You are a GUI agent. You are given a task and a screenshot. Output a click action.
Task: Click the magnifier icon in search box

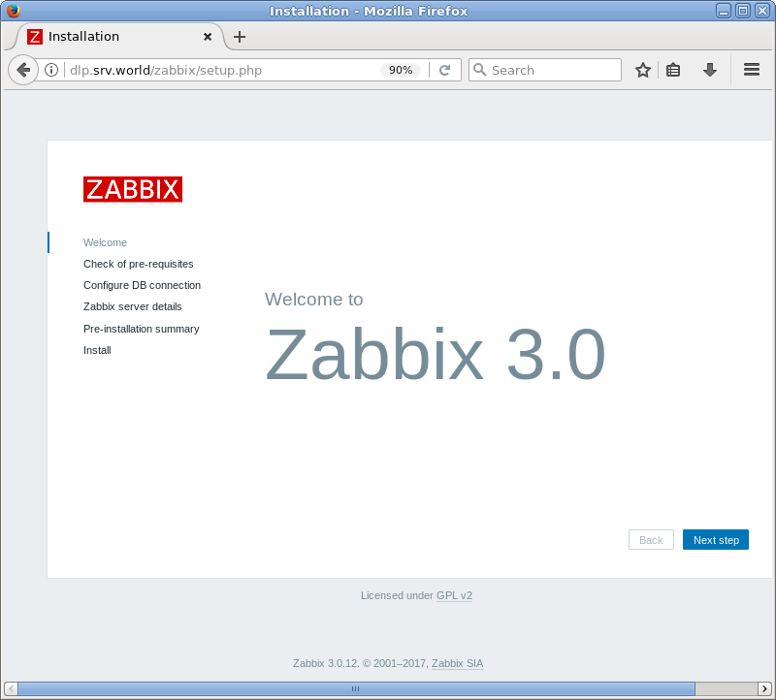click(479, 70)
